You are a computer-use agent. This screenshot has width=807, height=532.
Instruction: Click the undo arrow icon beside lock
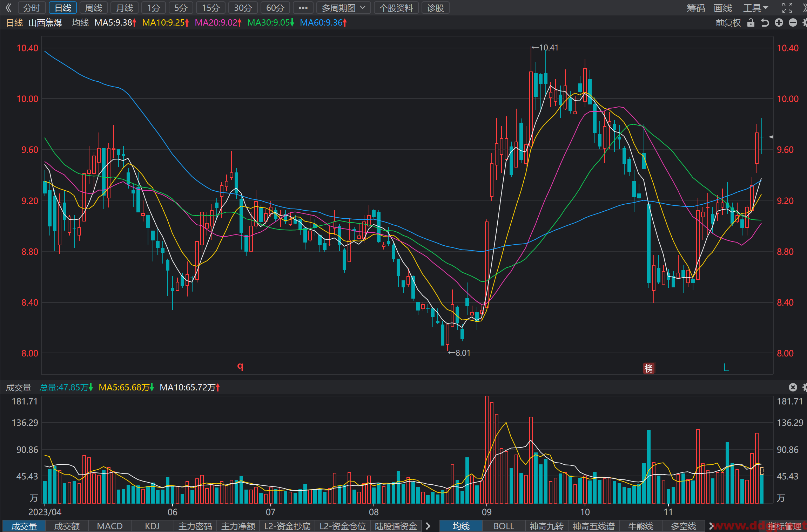coord(765,23)
